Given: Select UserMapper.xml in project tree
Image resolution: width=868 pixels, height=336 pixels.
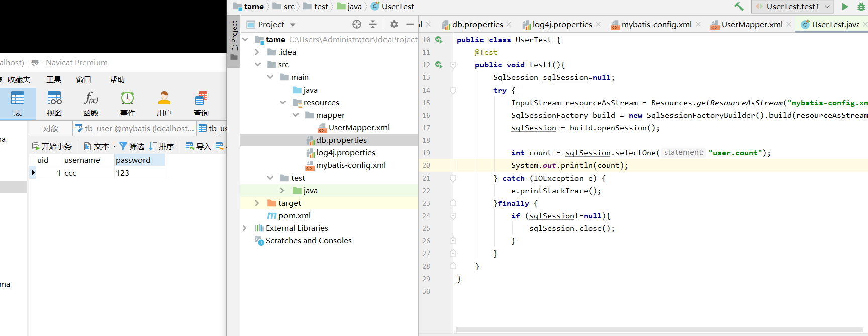Looking at the screenshot, I should [353, 127].
